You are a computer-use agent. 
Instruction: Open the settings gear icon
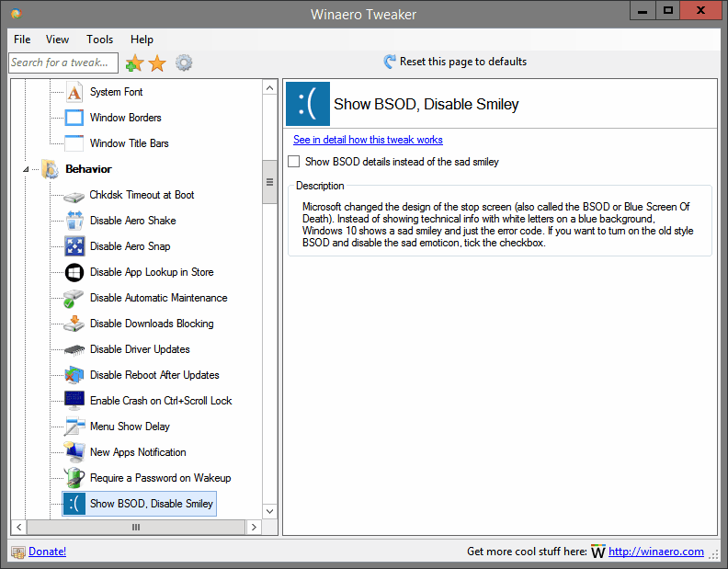pyautogui.click(x=184, y=63)
